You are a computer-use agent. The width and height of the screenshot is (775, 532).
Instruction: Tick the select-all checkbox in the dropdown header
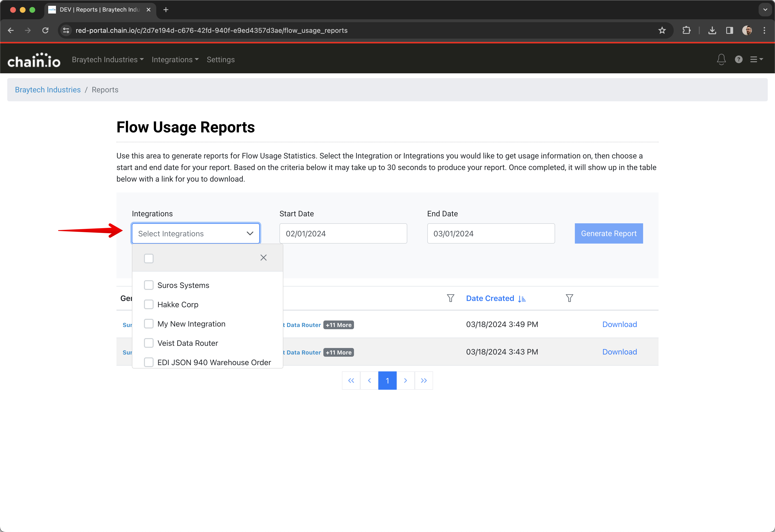click(149, 259)
